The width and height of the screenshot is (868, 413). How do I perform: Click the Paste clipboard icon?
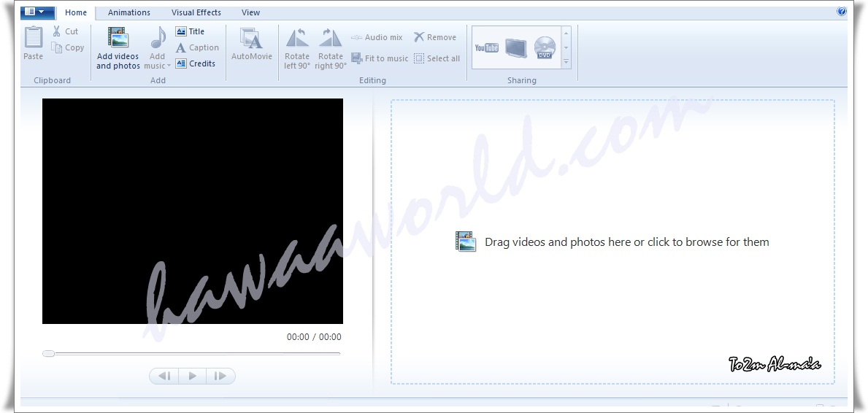[34, 38]
